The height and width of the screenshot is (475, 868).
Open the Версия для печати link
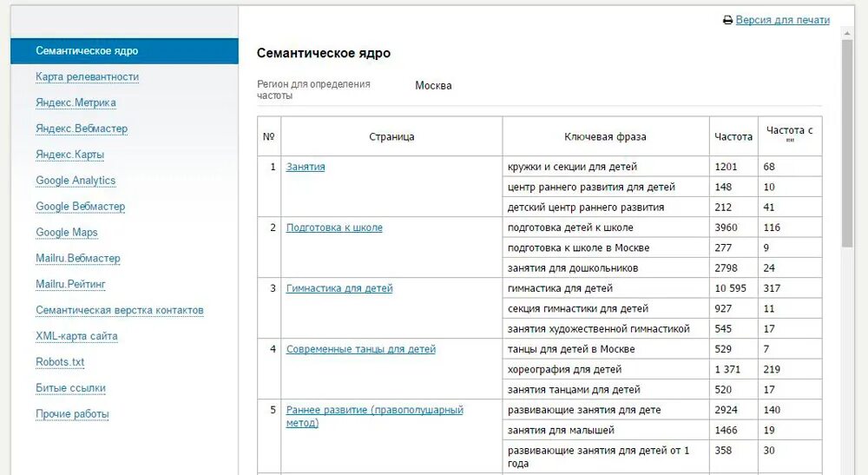pos(782,20)
